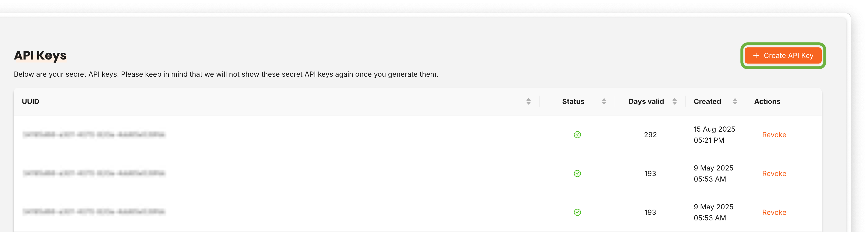868x232 pixels.
Task: Click the green checkmark in third row
Action: pos(577,212)
